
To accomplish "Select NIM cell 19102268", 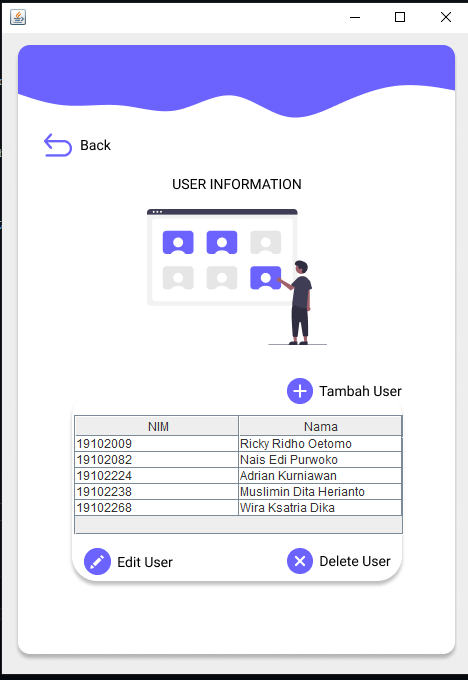I will (157, 508).
